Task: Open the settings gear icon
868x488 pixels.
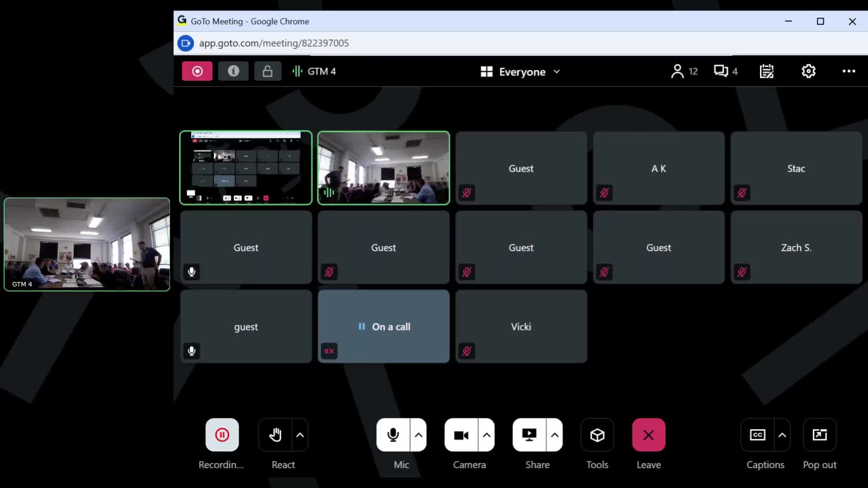Action: [808, 71]
